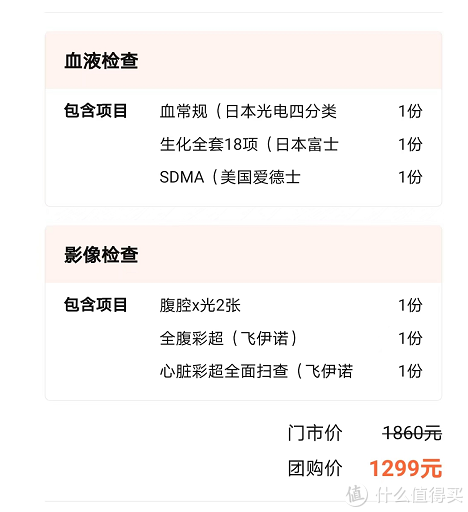Open the 腹腔x光2张 item
Viewport: 468px width, 512px height.
pos(200,305)
